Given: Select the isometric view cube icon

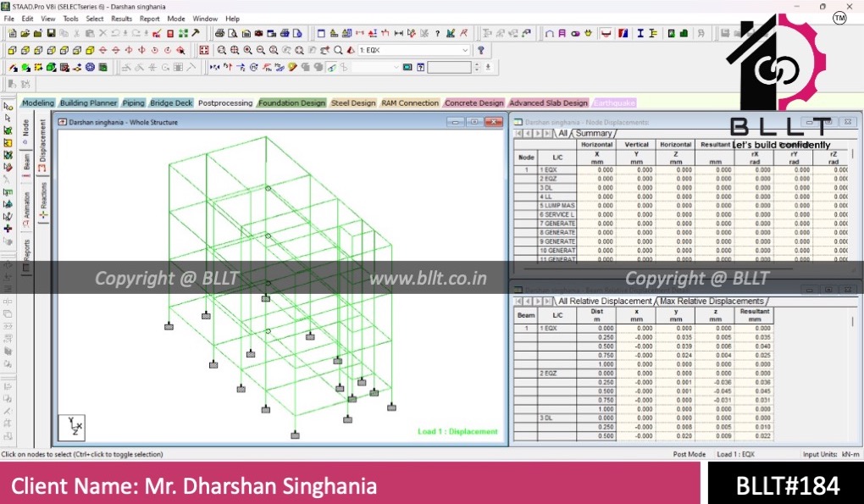Looking at the screenshot, I should click(90, 50).
